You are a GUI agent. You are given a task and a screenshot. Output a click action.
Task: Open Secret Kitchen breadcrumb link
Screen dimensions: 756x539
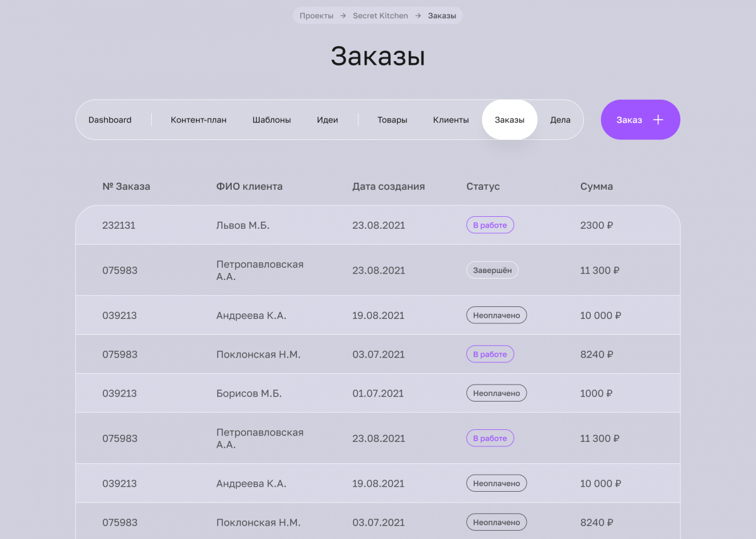point(380,16)
